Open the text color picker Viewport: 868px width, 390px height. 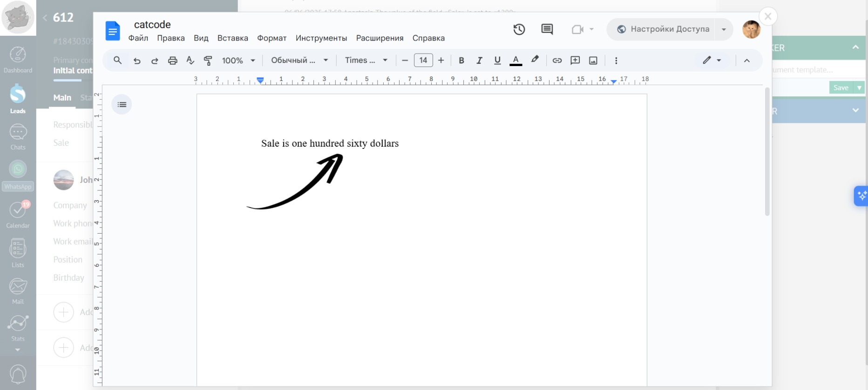pyautogui.click(x=515, y=61)
